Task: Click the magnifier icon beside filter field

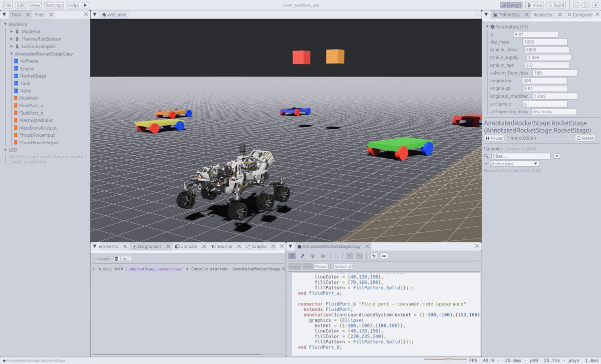Action: (x=487, y=156)
